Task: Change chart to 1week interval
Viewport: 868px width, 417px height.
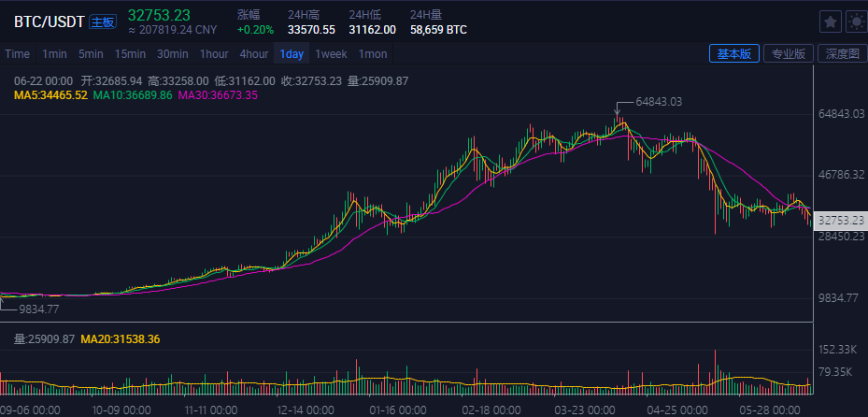Action: [x=331, y=54]
